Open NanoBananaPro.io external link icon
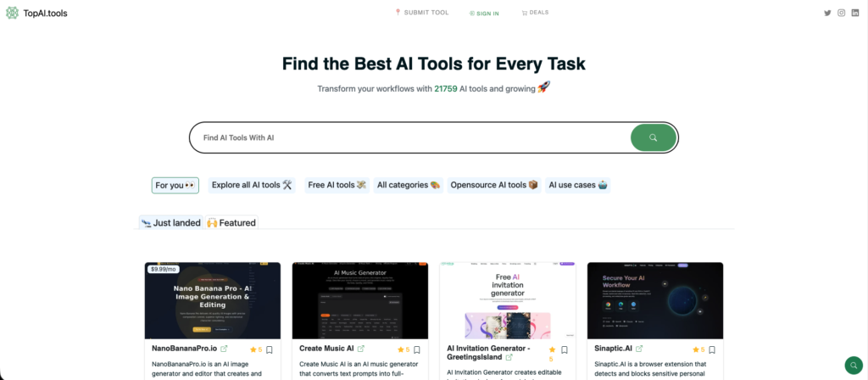Image resolution: width=868 pixels, height=380 pixels. coord(224,349)
